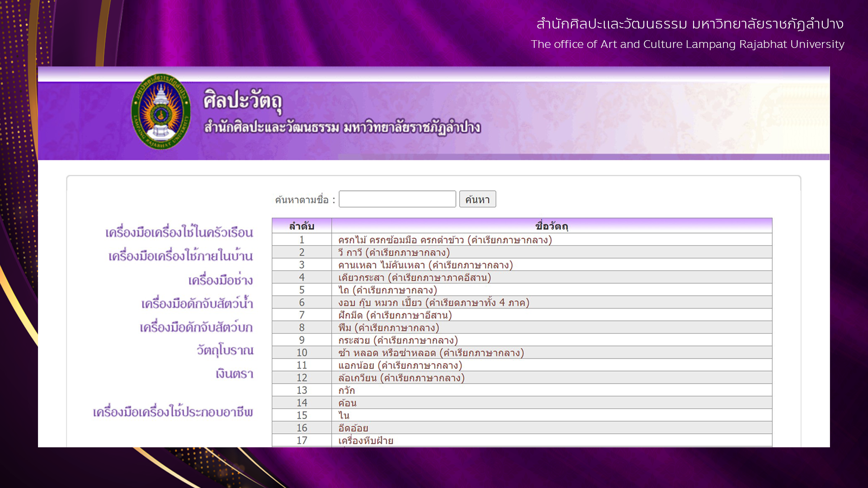Image resolution: width=868 pixels, height=488 pixels.
Task: Open เครื่องมือเครื่องใช้ประกอบอาชีพ category
Action: click(x=173, y=412)
